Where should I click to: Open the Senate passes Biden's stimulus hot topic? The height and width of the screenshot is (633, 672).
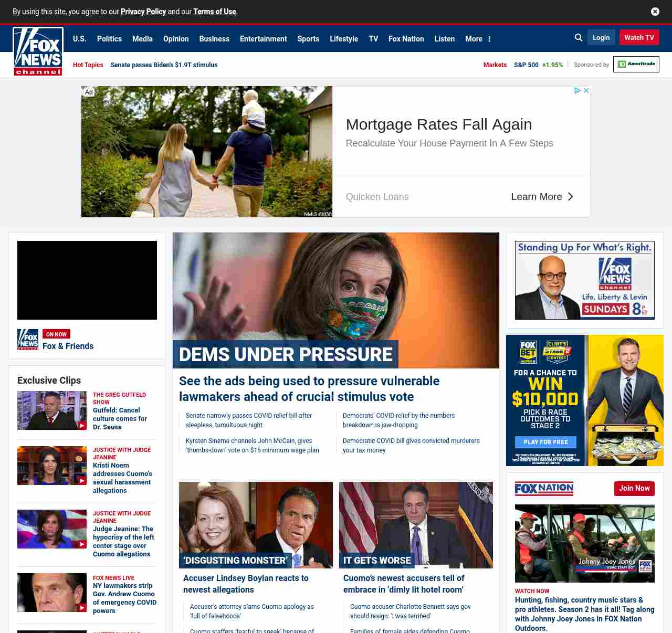coord(164,65)
